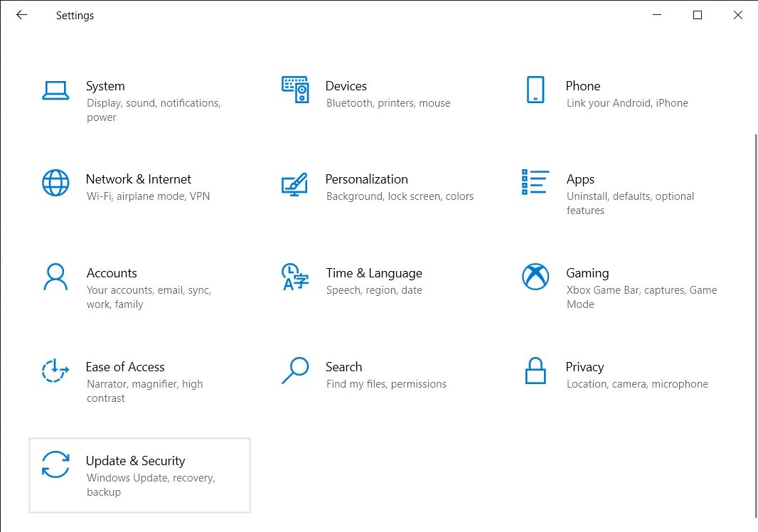Minimize the Settings window
The image size is (758, 532).
click(x=657, y=15)
